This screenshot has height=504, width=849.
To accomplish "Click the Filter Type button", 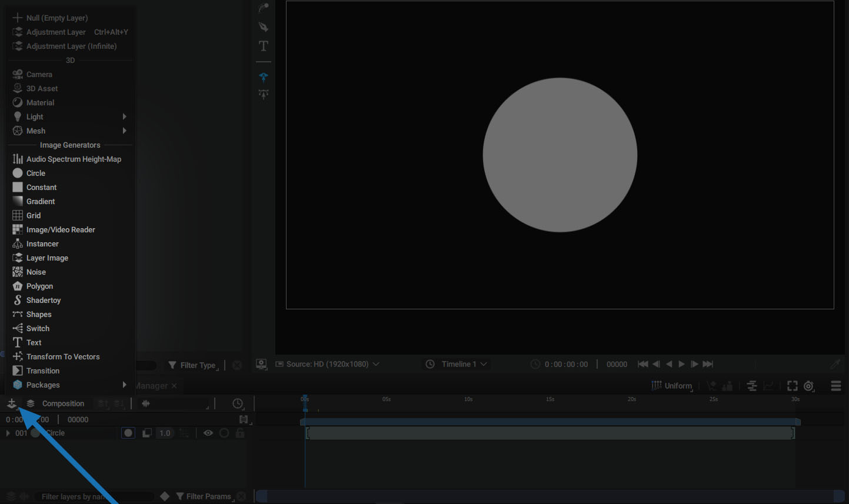I will pyautogui.click(x=193, y=365).
